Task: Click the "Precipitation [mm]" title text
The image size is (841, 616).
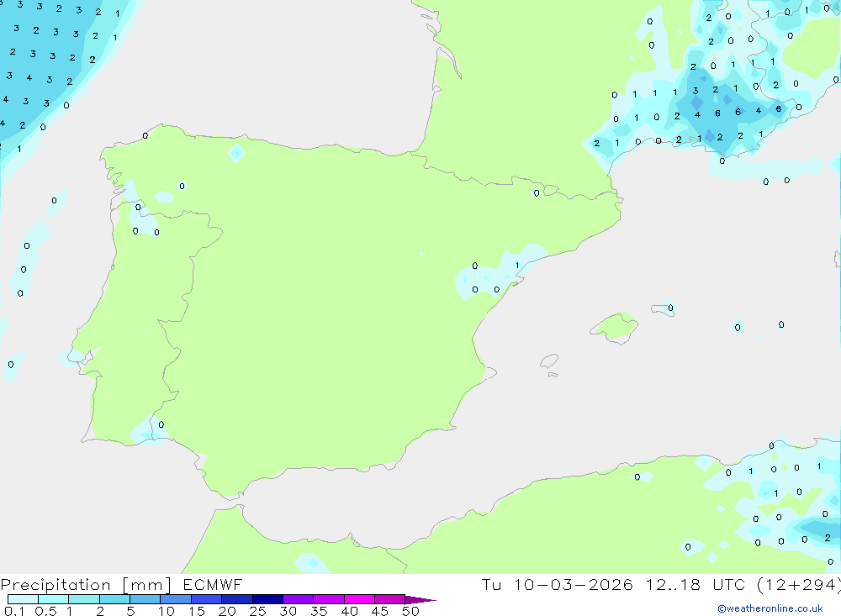Action: pos(86,585)
